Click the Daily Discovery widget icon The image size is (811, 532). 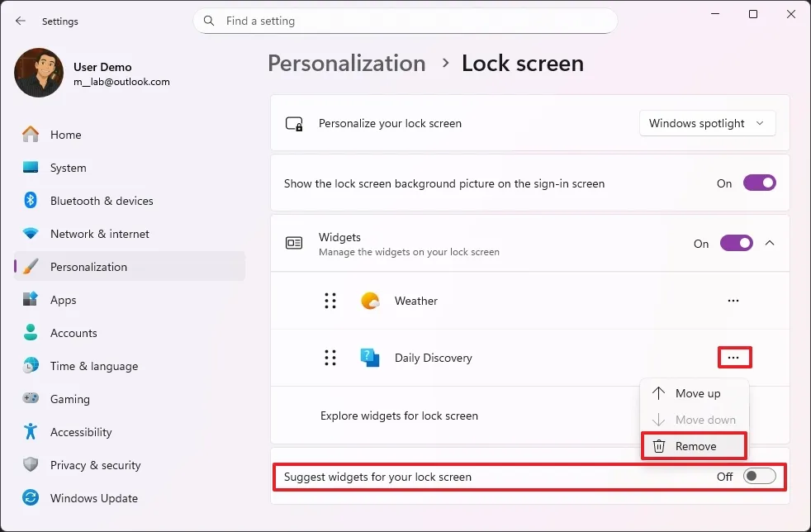click(x=370, y=357)
